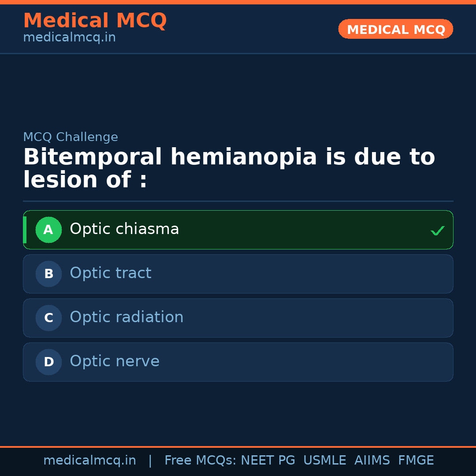Click the green checkmark on Optic chiasma
The width and height of the screenshot is (476, 476).
pyautogui.click(x=437, y=231)
